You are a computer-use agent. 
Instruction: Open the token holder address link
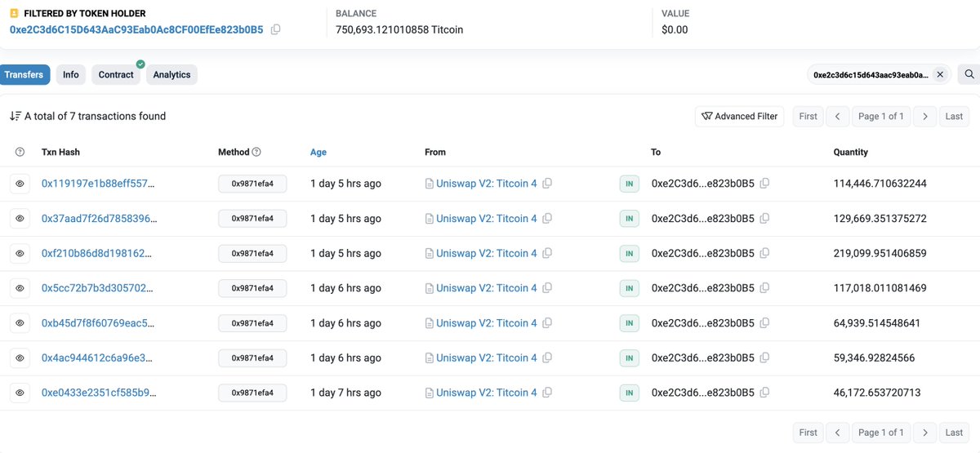pos(136,29)
